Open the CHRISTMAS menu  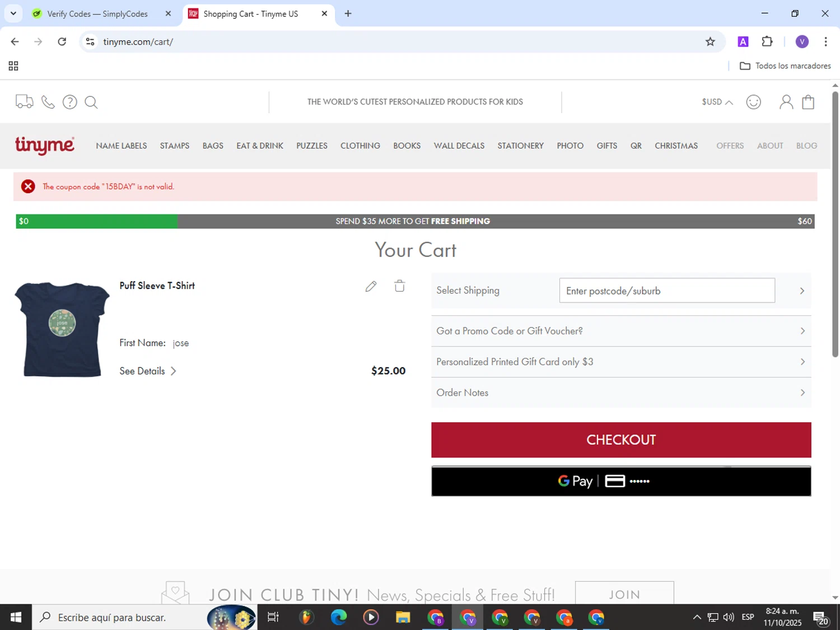[676, 146]
